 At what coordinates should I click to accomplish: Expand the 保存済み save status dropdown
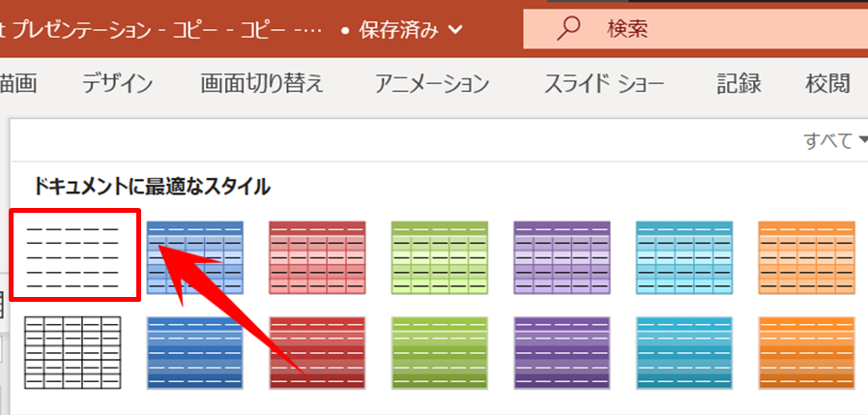(410, 29)
